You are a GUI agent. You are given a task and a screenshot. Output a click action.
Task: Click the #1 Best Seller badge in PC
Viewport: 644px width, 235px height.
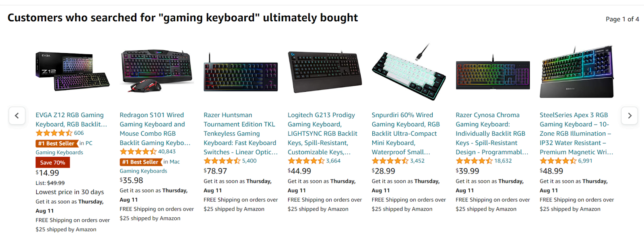[x=56, y=143]
